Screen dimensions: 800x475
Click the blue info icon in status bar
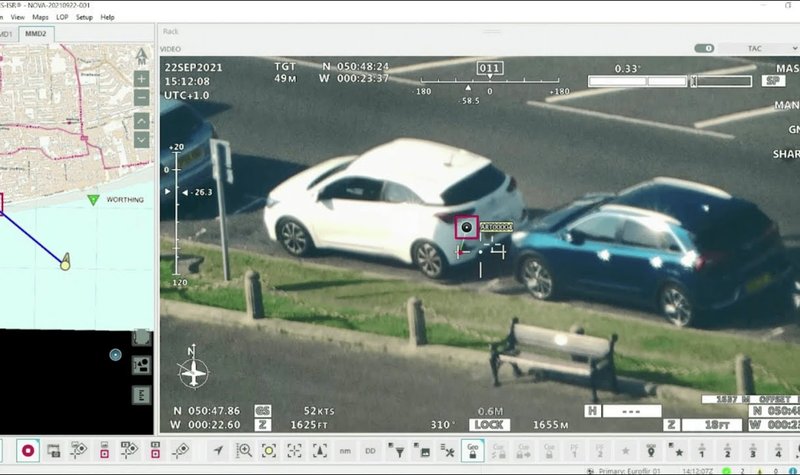(x=793, y=471)
